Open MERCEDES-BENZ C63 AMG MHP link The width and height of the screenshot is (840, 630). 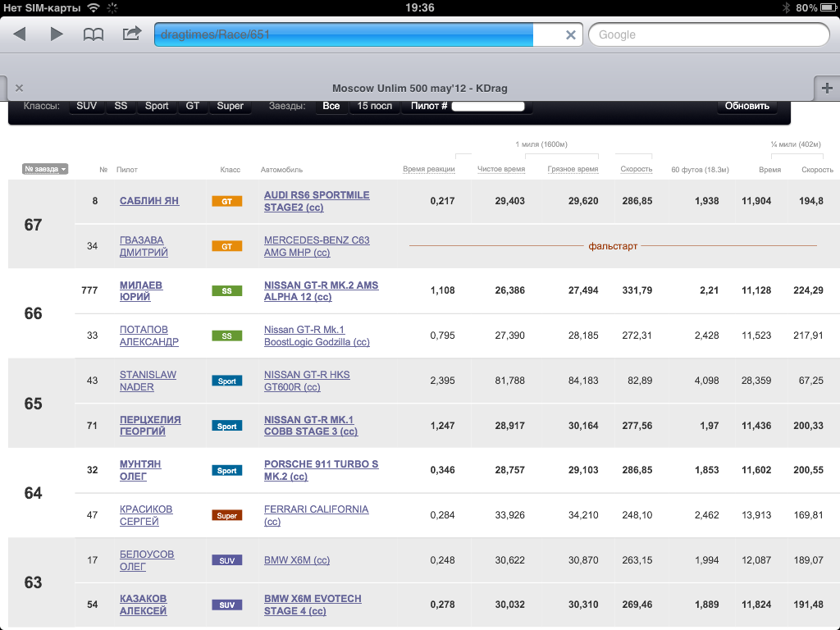click(317, 246)
